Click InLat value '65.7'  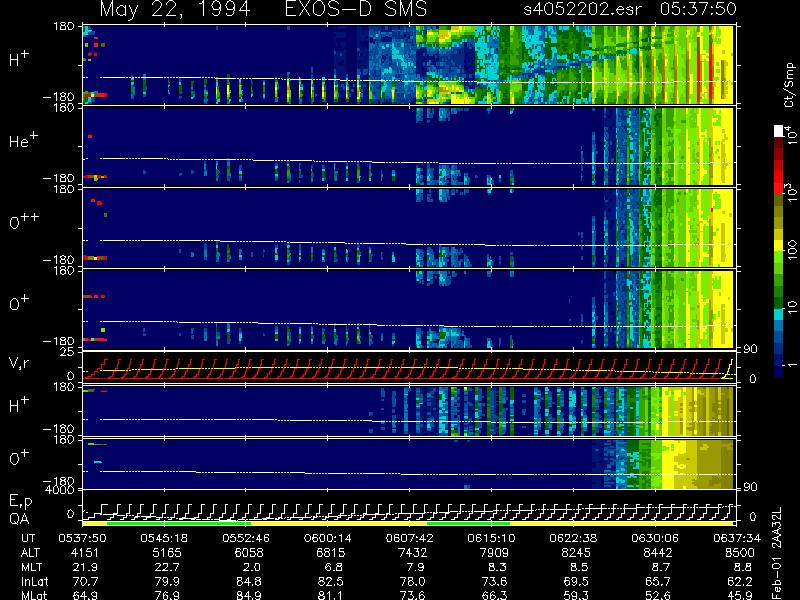[x=660, y=582]
